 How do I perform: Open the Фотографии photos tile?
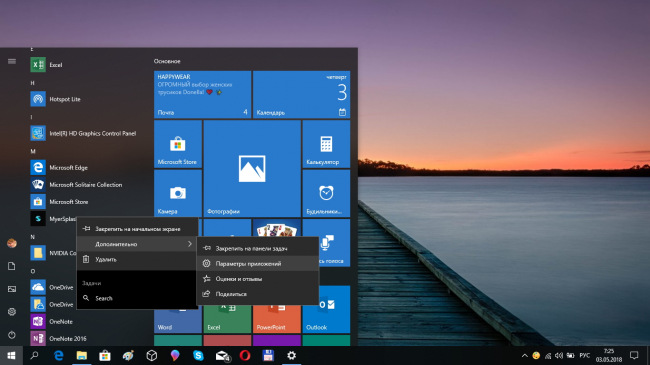(252, 168)
